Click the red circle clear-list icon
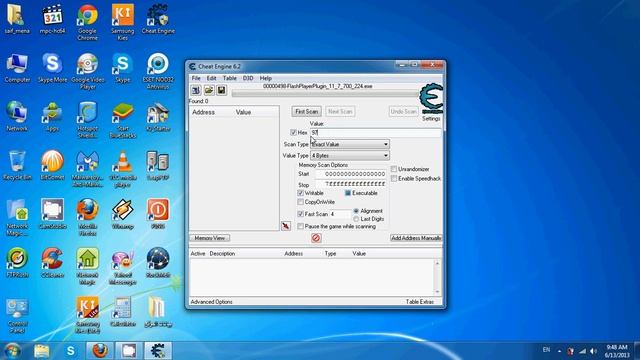Viewport: 640px width, 360px height. (x=316, y=238)
